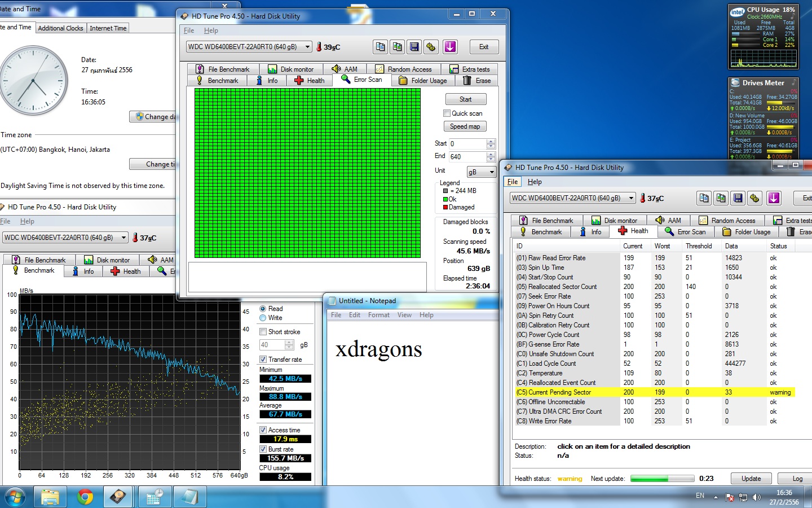Open drive dropdown in HD Tune Benchmark window
The width and height of the screenshot is (812, 508).
123,238
